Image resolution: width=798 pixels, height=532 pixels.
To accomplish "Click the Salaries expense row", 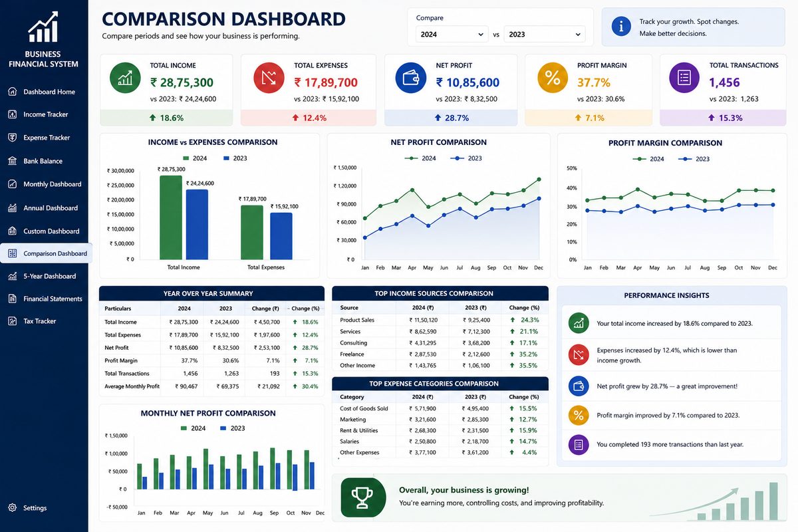I will 440,442.
